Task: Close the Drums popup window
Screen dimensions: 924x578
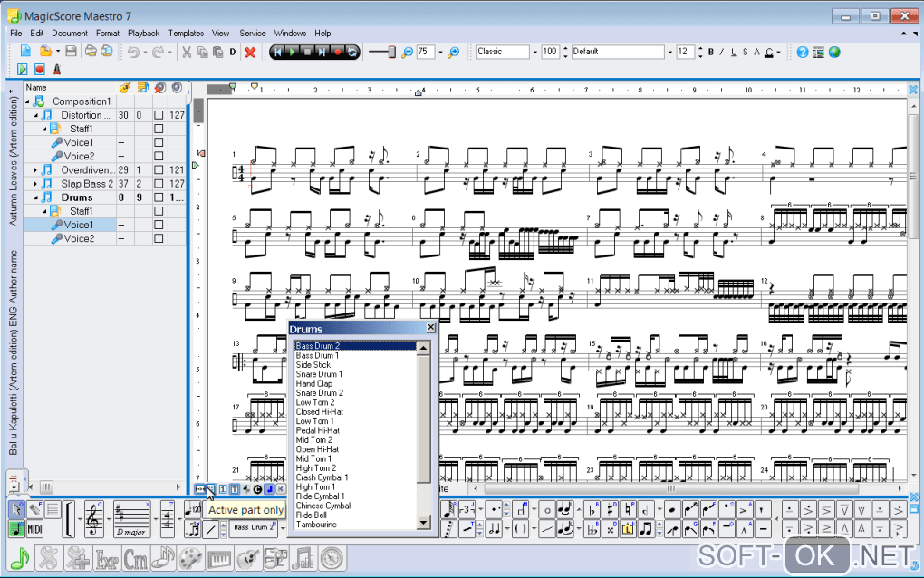Action: 431,328
